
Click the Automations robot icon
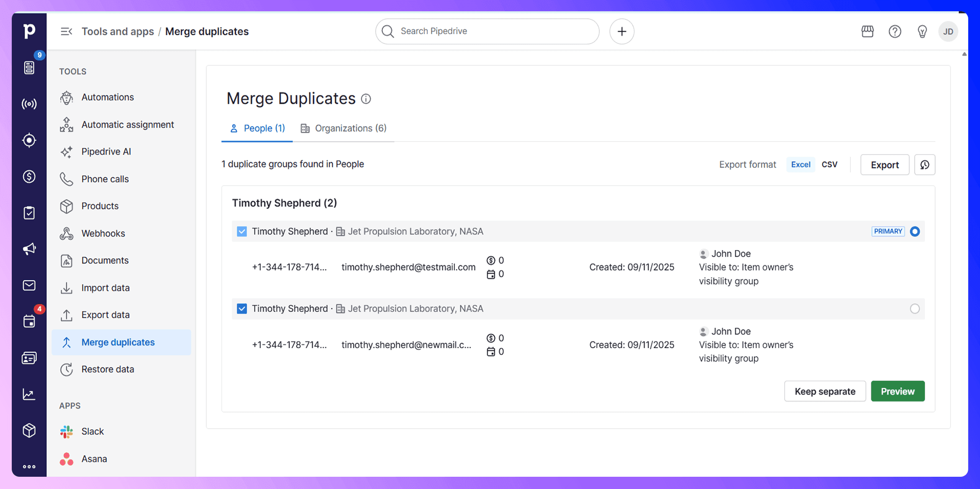pyautogui.click(x=66, y=97)
